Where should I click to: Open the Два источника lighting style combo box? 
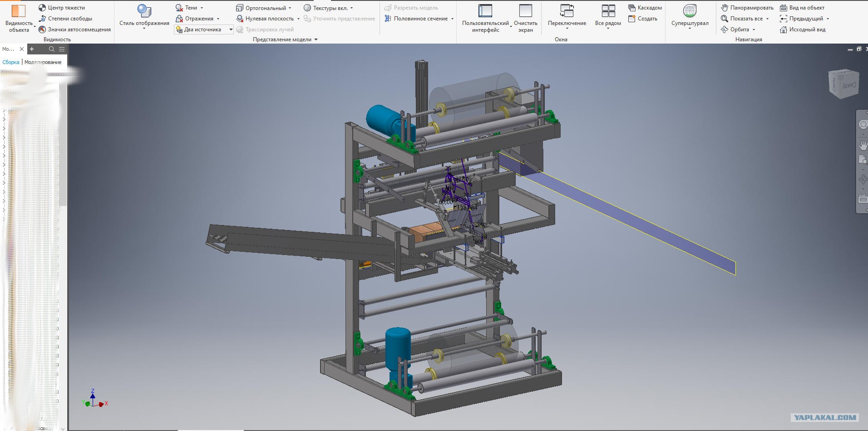pyautogui.click(x=204, y=29)
